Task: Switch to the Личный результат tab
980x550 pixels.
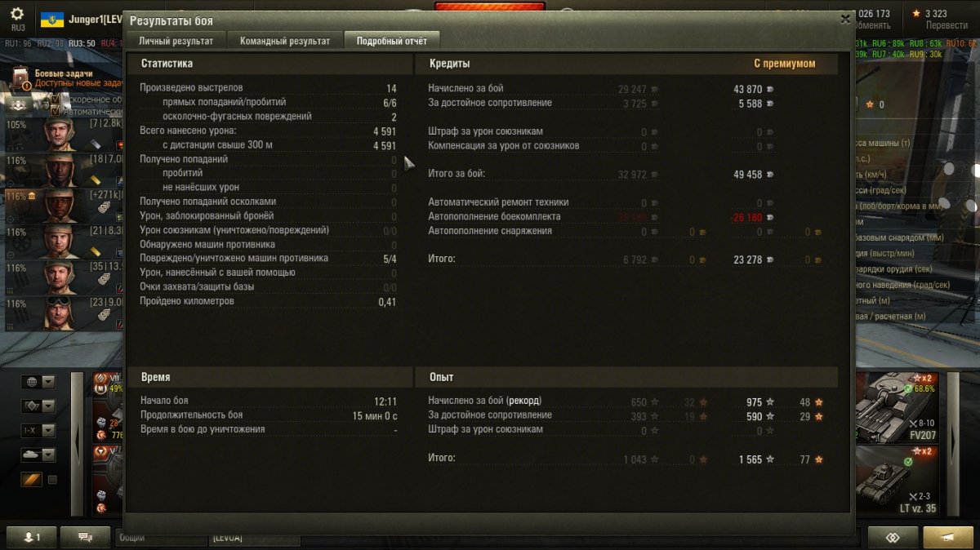Action: coord(176,41)
